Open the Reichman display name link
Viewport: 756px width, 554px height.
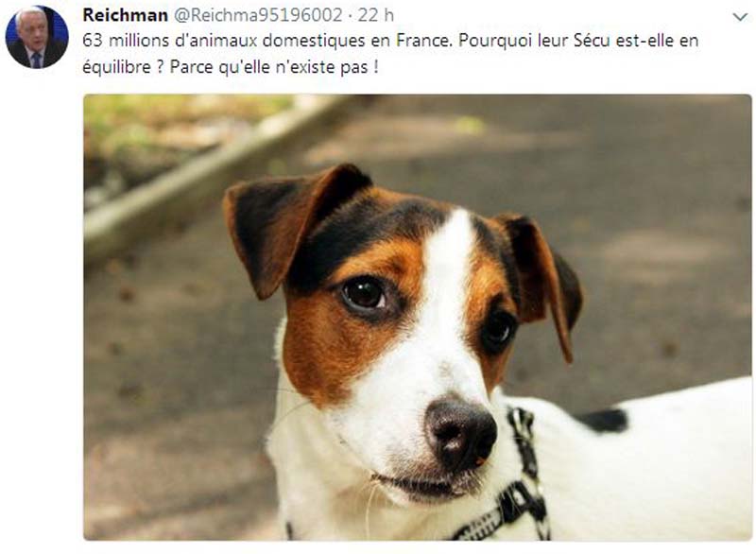click(126, 15)
